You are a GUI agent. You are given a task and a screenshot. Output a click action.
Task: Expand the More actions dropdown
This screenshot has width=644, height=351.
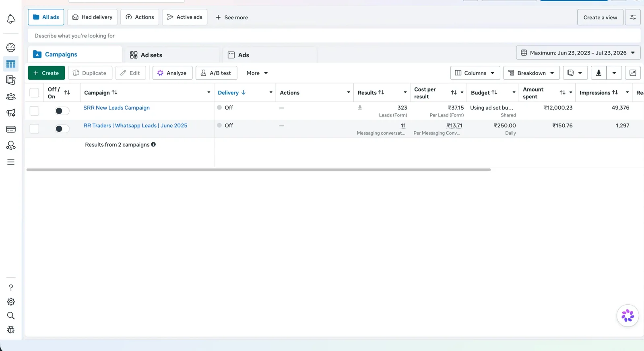(x=257, y=73)
